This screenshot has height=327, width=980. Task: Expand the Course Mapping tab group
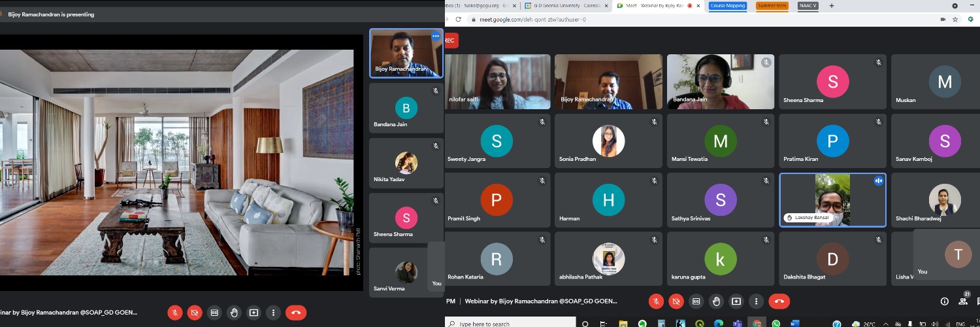tap(727, 6)
